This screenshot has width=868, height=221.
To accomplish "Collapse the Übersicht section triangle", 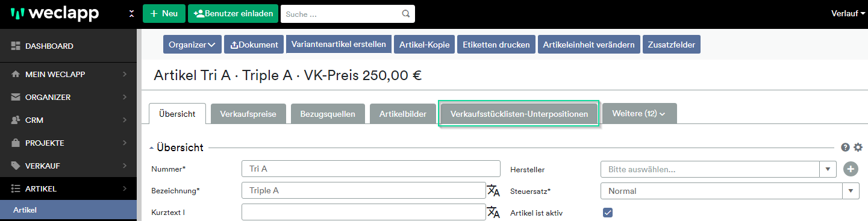I will 152,148.
